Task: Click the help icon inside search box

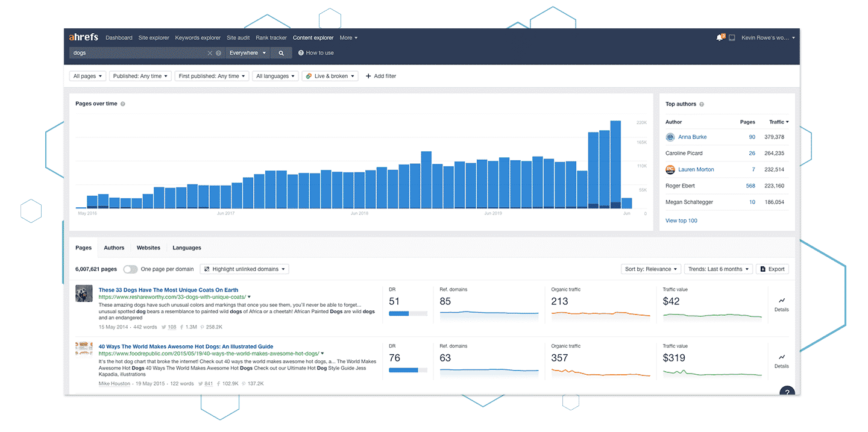Action: click(x=218, y=53)
